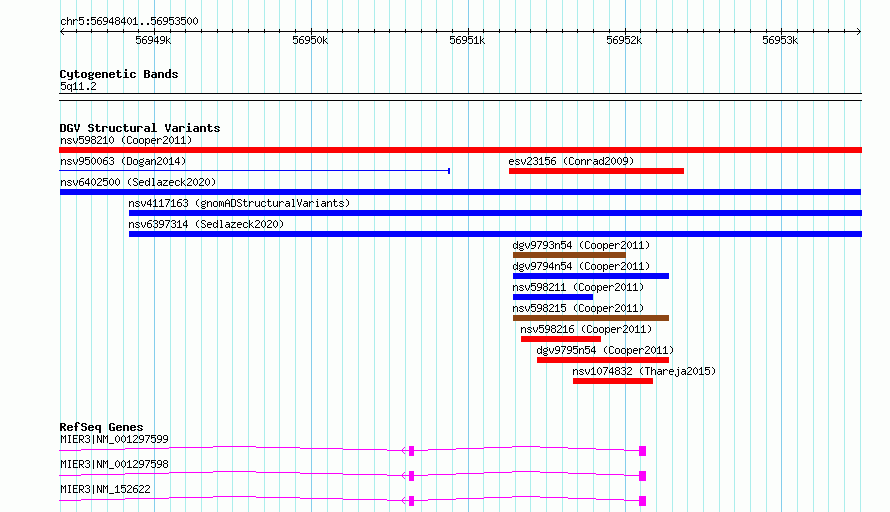Viewport: 890px width, 512px height.
Task: Click the 56952k ruler mark
Action: click(x=624, y=40)
